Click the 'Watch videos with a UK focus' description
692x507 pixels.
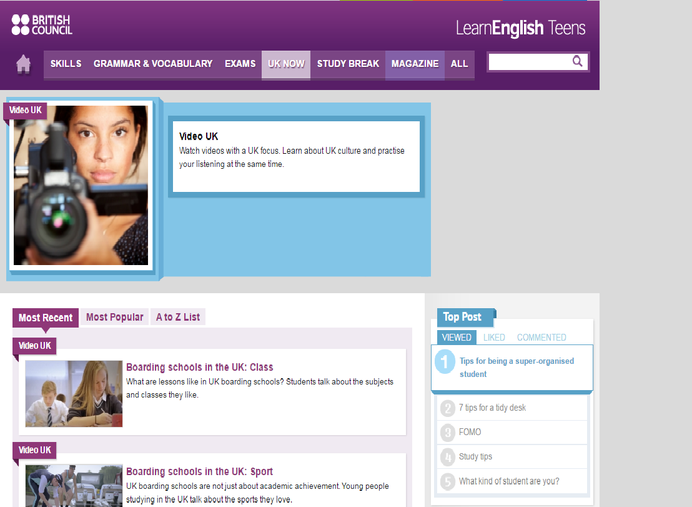click(x=291, y=157)
